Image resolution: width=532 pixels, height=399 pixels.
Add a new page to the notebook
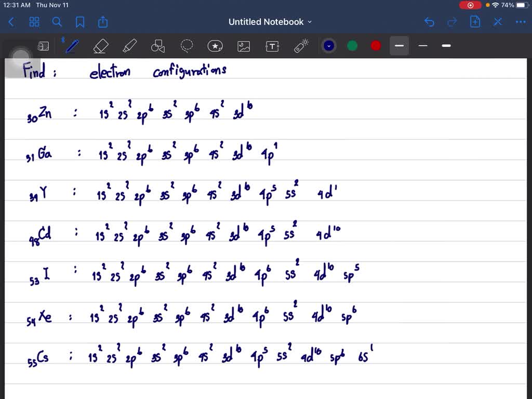pos(475,22)
